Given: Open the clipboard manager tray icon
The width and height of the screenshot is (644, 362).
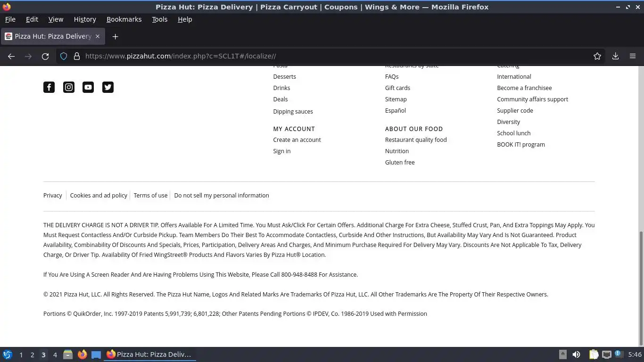Looking at the screenshot, I should [594, 354].
